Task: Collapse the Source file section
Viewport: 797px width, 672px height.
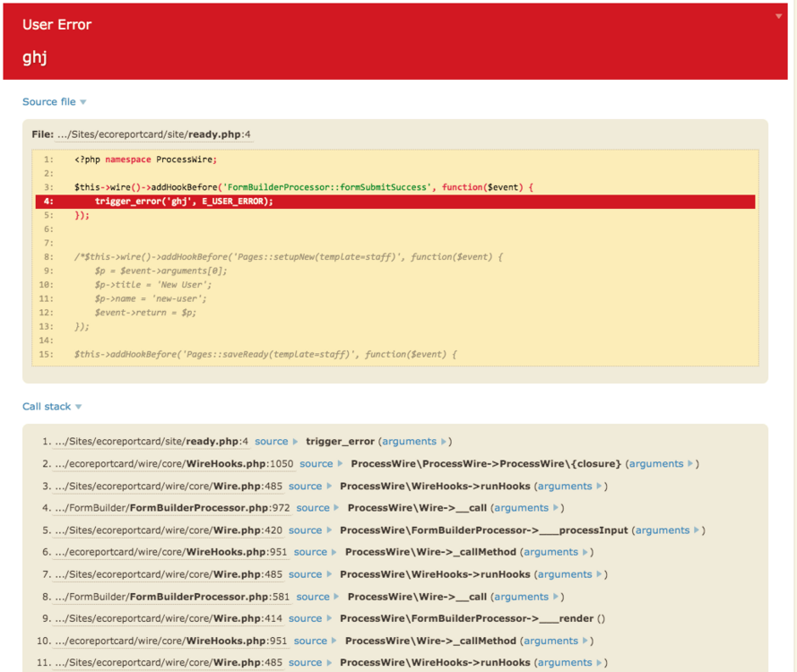Action: click(54, 102)
